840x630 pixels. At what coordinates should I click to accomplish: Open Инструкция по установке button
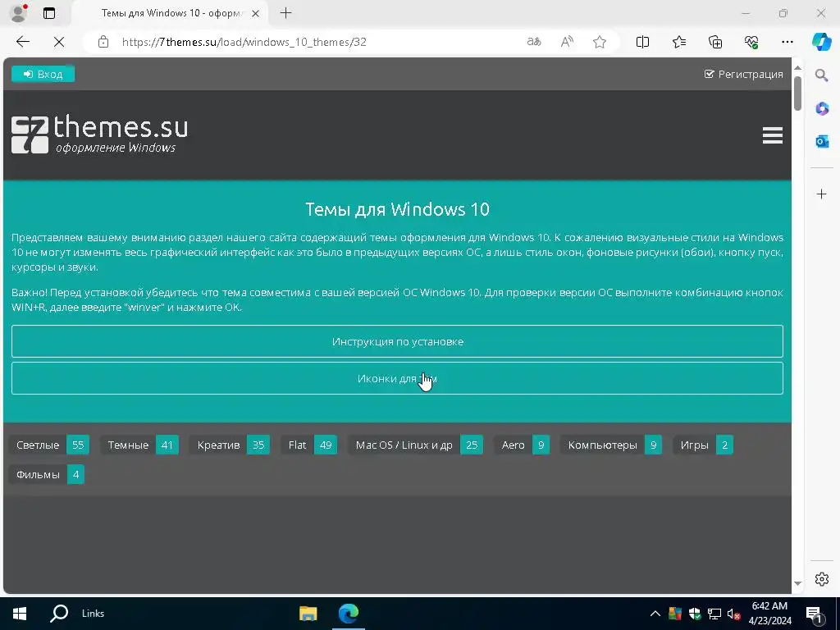[397, 341]
